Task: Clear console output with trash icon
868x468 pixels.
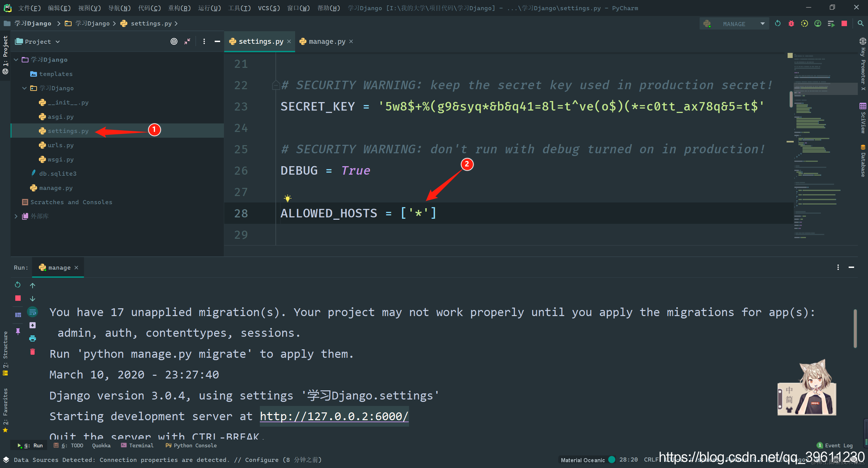Action: (x=33, y=352)
